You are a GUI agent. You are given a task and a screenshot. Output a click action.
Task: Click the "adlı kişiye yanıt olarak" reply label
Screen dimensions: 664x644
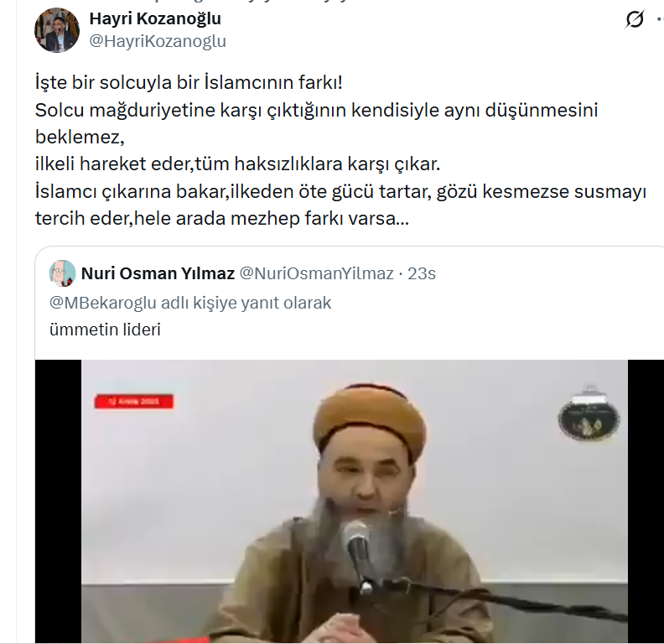tap(246, 303)
